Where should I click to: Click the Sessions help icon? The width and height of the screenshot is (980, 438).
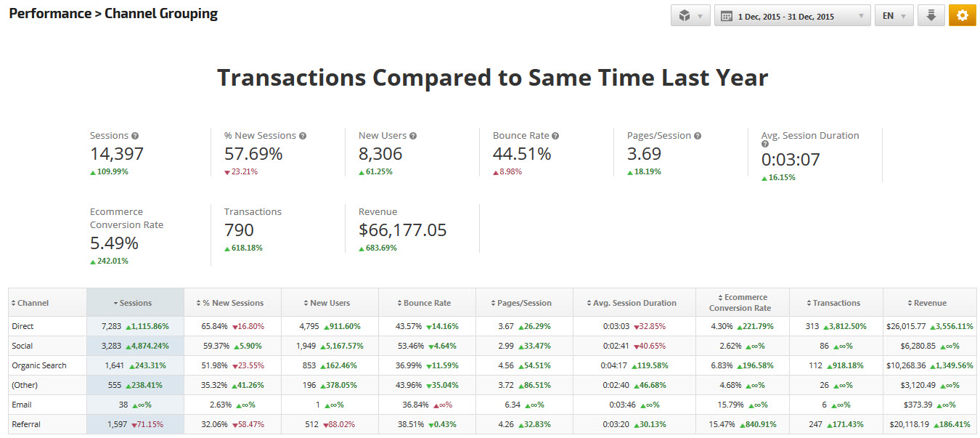point(135,136)
